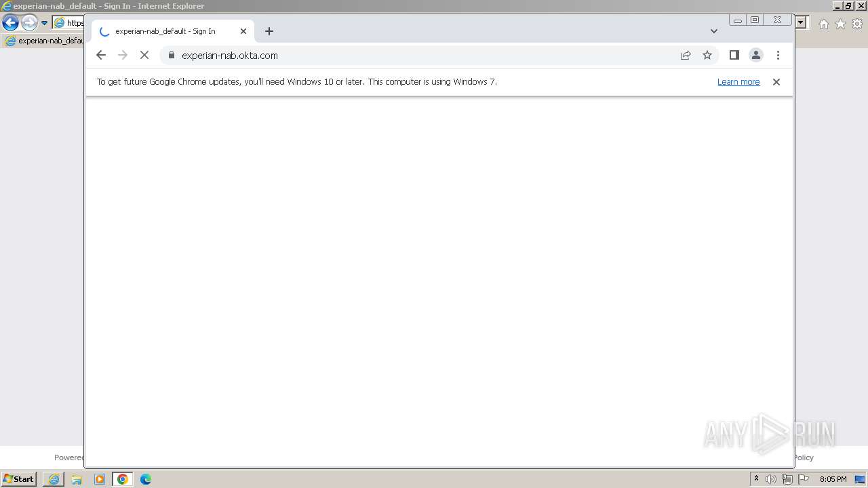The image size is (868, 488).
Task: Dismiss the Windows 7 update notice
Action: 776,82
